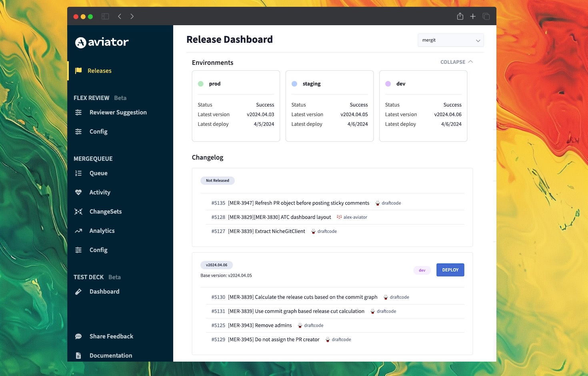Open Analytics page

click(x=102, y=231)
